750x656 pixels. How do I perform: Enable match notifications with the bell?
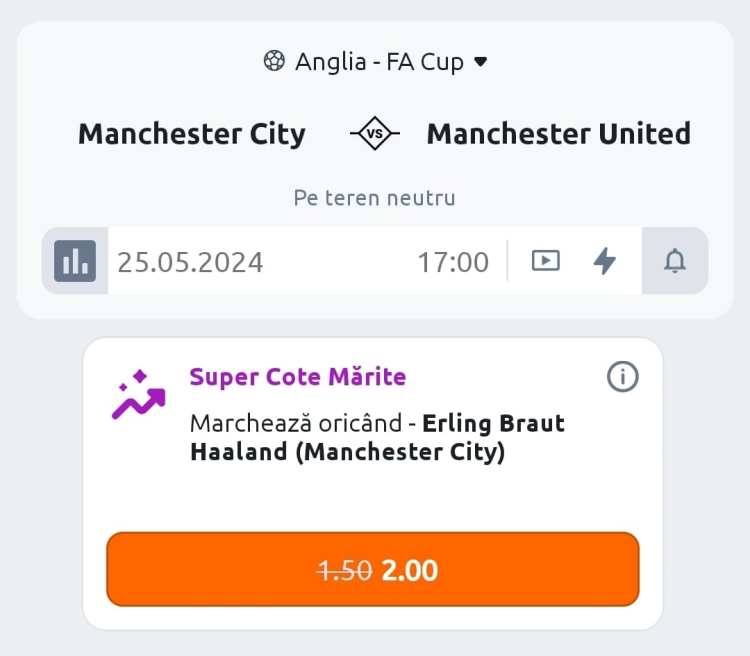pos(675,261)
